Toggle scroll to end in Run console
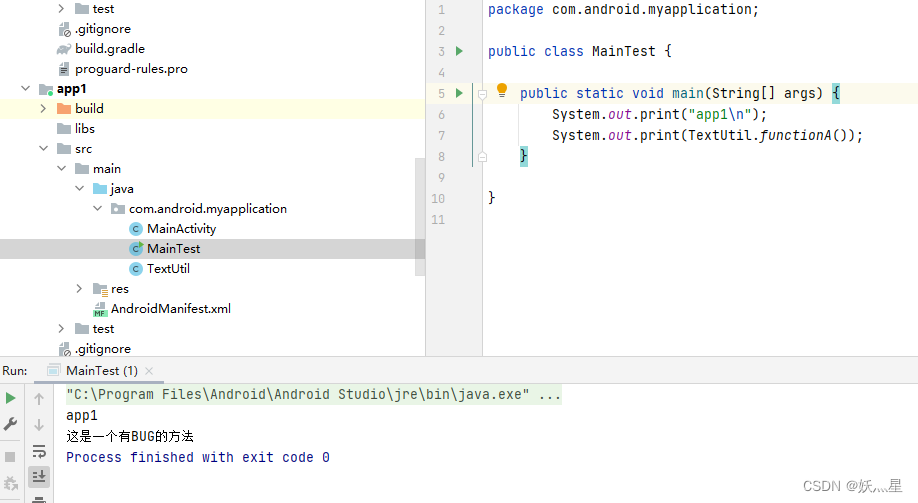 pyautogui.click(x=39, y=477)
